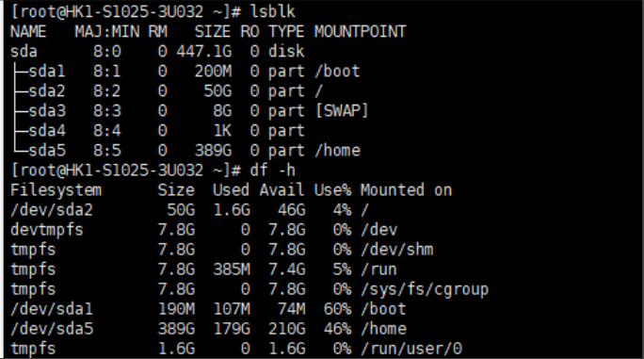Screen dimensions: 644x359
Task: Click the Filesystem column header
Action: click(56, 190)
